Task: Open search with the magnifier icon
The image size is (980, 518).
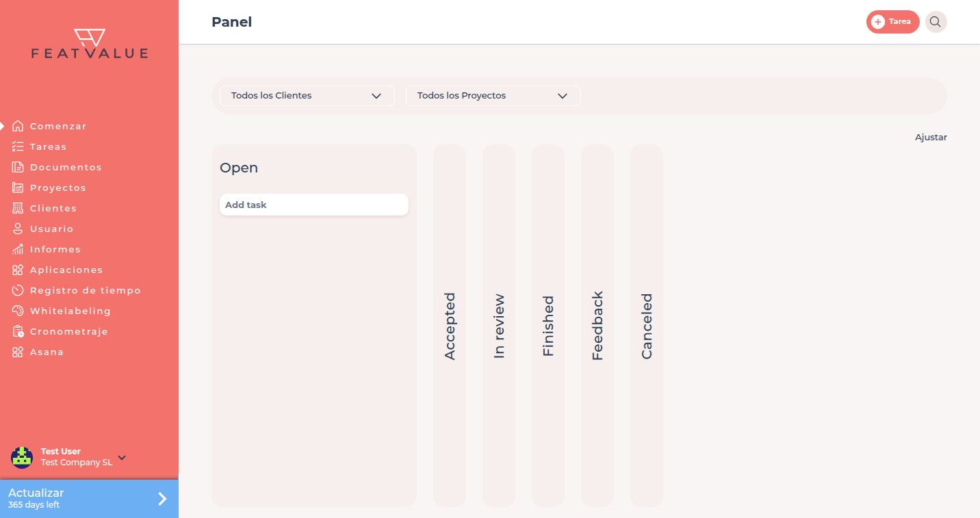Action: click(x=936, y=22)
